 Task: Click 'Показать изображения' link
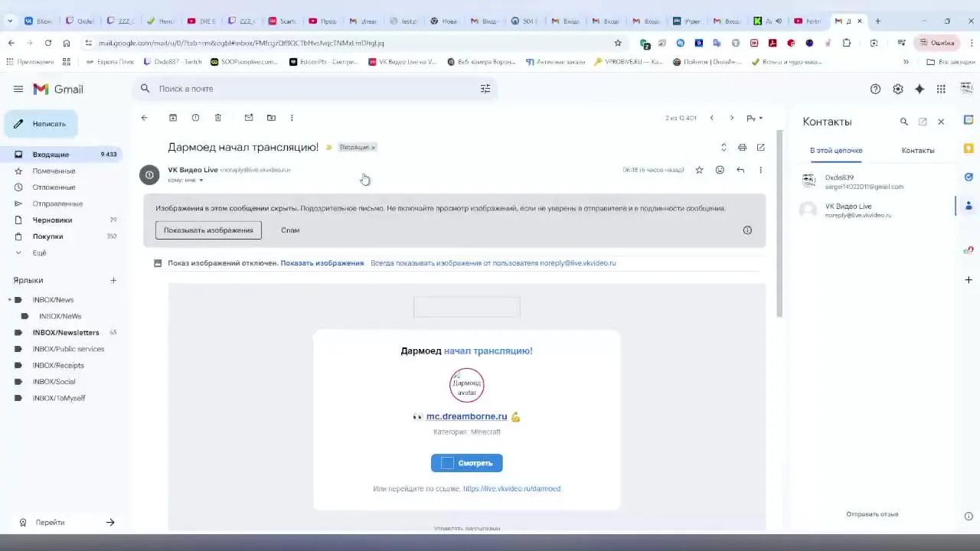[x=322, y=263]
